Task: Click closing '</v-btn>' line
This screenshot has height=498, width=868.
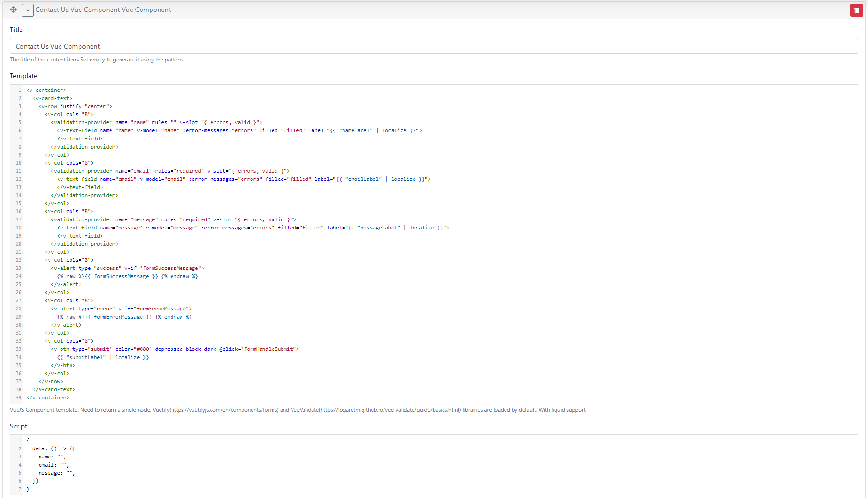Action: coord(63,365)
